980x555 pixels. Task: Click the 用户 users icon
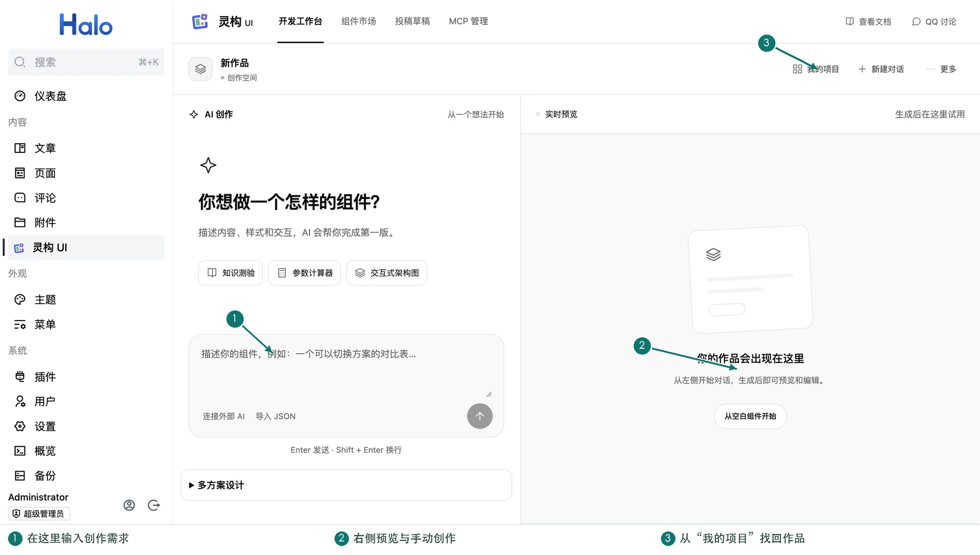tap(20, 402)
